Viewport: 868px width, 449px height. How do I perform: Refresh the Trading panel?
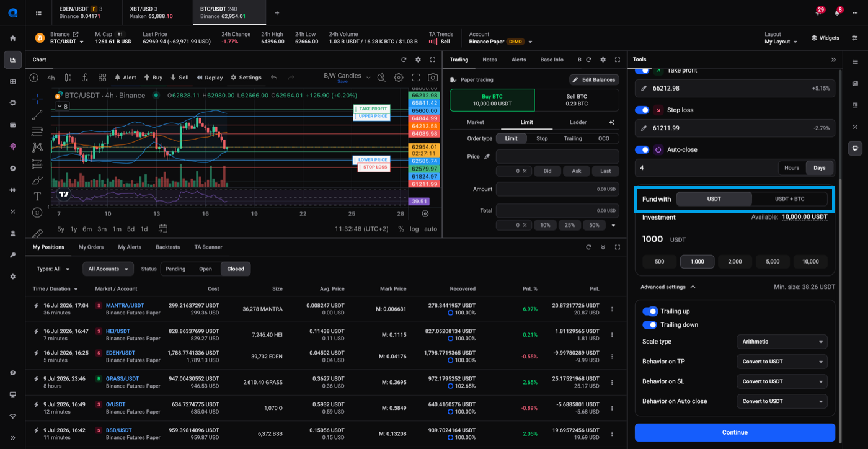point(588,60)
